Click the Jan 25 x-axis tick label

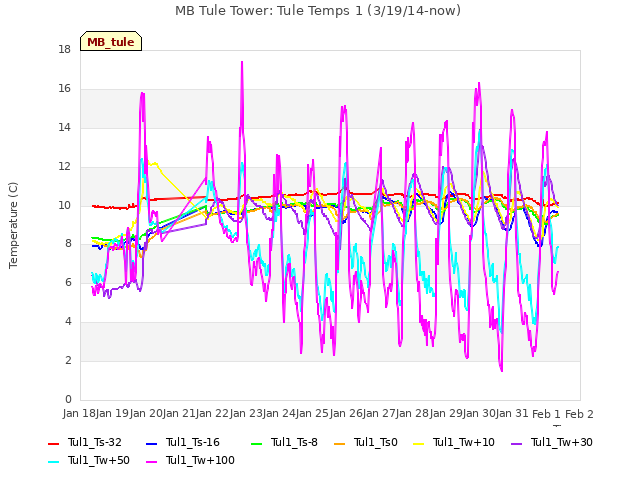coord(313,414)
